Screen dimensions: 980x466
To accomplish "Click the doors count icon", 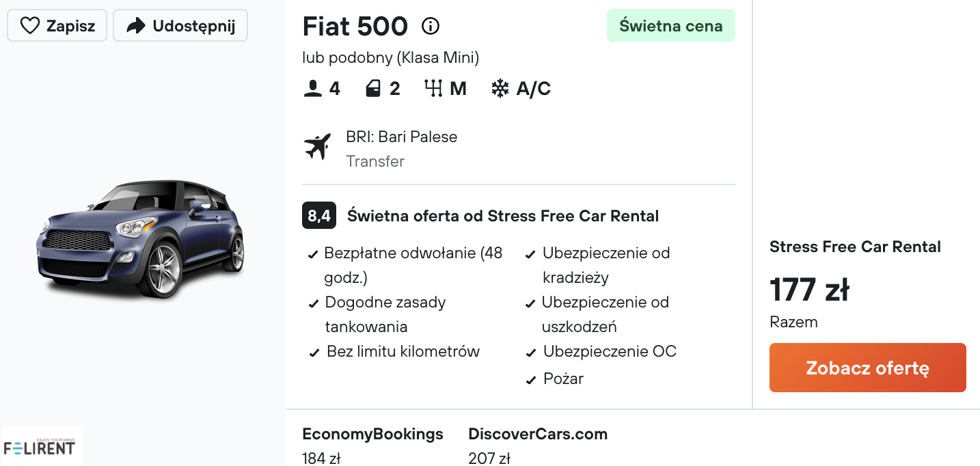I will click(373, 89).
